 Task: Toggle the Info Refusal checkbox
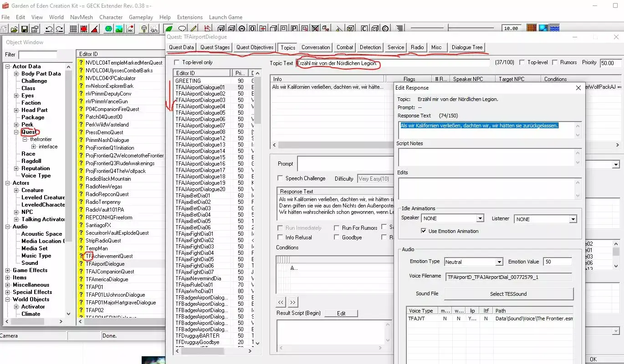point(281,238)
